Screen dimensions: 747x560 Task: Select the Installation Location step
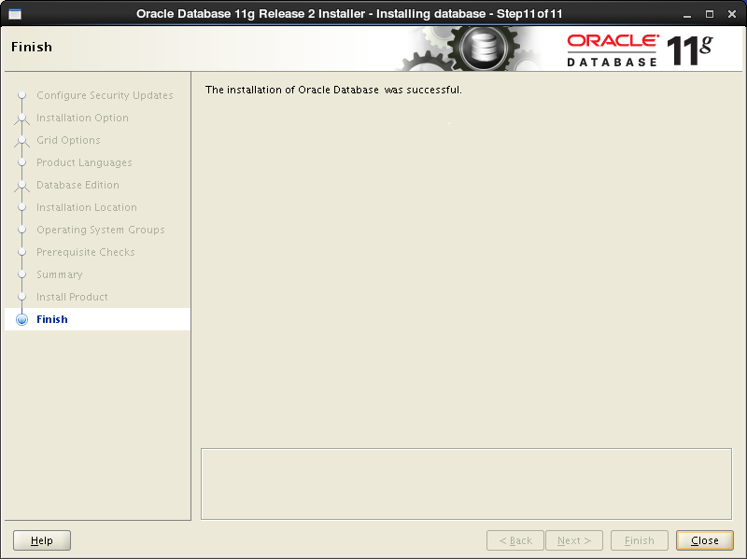[x=87, y=207]
